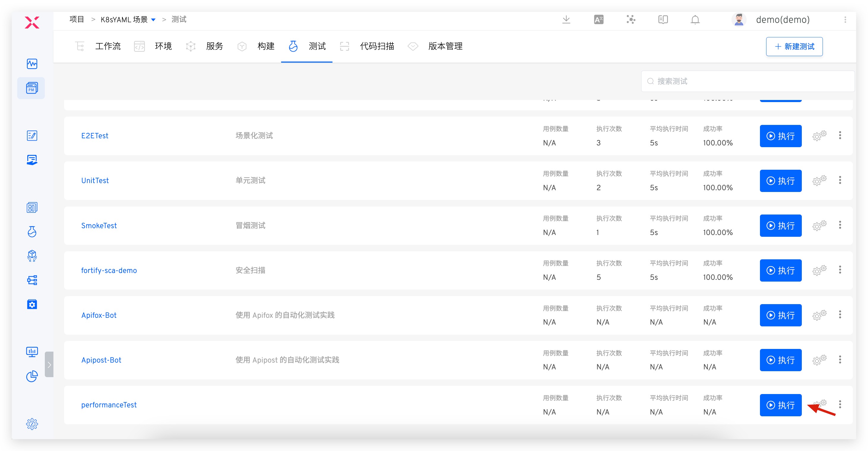Open gear settings for E2ETest
Screen dimensions: 868x451
pyautogui.click(x=820, y=136)
